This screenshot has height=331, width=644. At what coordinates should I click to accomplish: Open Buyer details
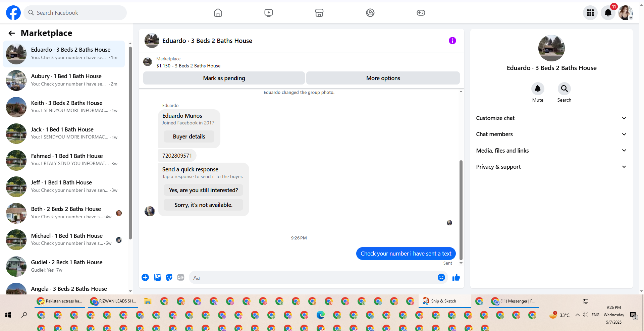pyautogui.click(x=189, y=136)
